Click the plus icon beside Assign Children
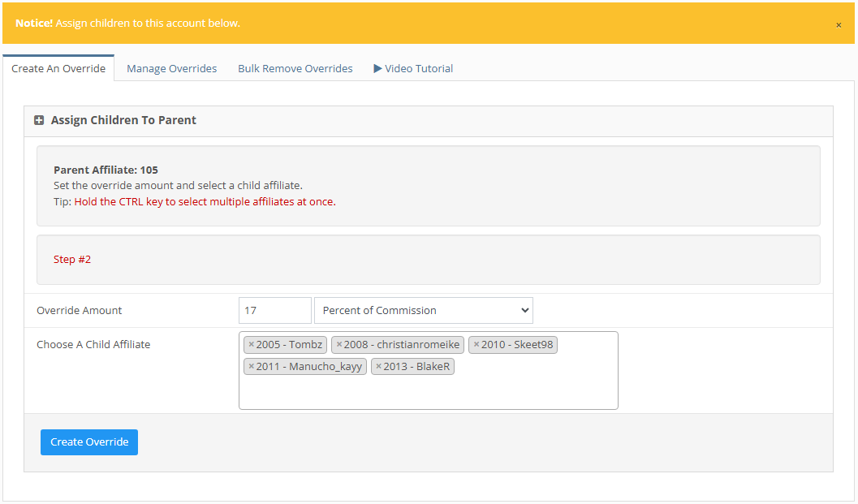 [x=39, y=121]
